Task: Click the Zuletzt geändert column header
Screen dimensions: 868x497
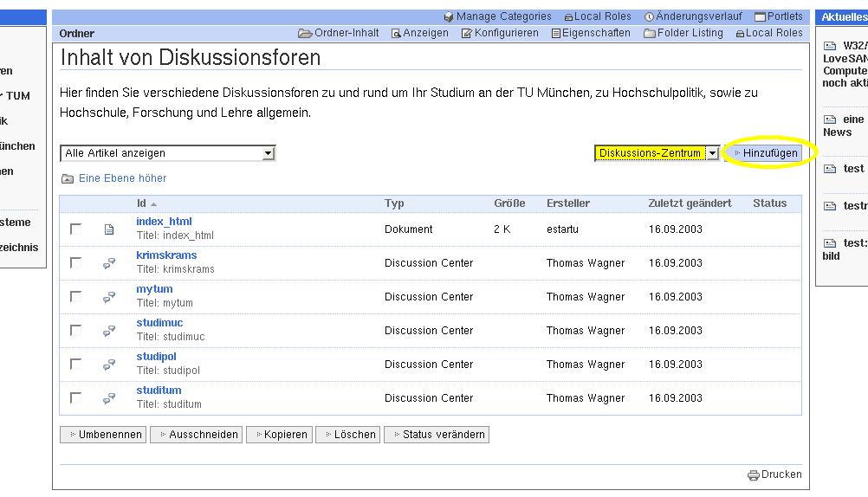Action: tap(690, 203)
